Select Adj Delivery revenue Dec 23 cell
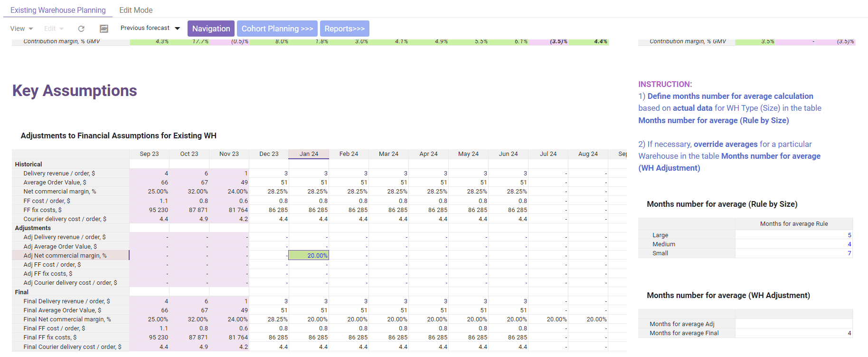Viewport: 868px width, 357px height. click(269, 237)
